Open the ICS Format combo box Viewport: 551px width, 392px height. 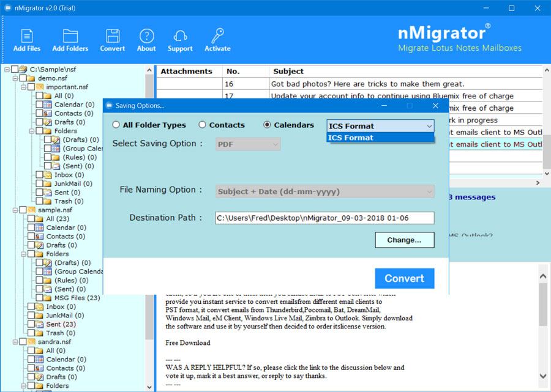(381, 126)
